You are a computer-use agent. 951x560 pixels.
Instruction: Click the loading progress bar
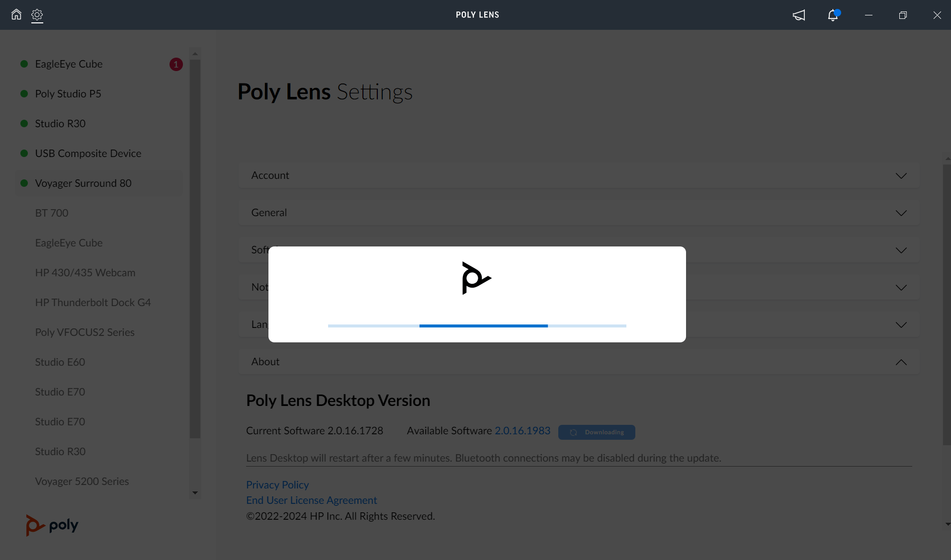click(477, 326)
